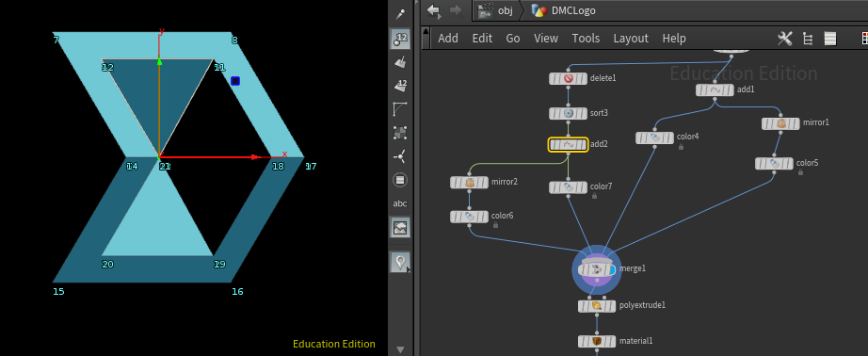The height and width of the screenshot is (356, 868).
Task: Expand the location pin marker options
Action: click(400, 261)
